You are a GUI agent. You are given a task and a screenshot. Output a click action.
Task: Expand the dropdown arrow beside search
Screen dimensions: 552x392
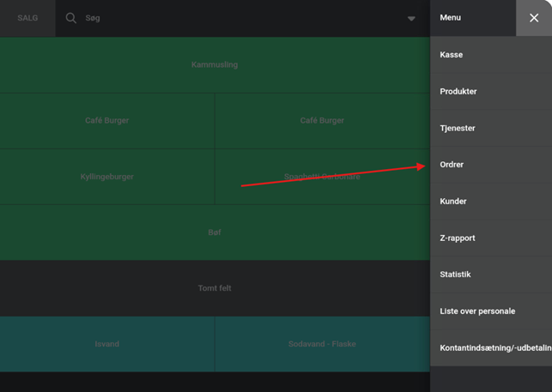point(411,18)
